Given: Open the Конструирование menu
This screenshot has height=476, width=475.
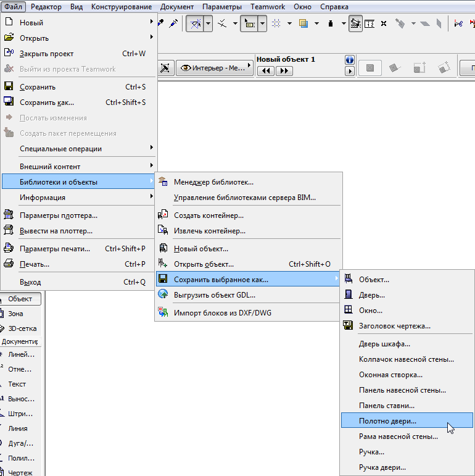Looking at the screenshot, I should coord(122,7).
